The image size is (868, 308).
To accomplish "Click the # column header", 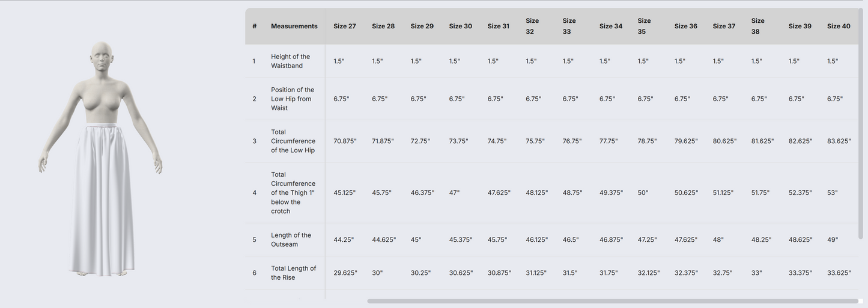I will [254, 26].
